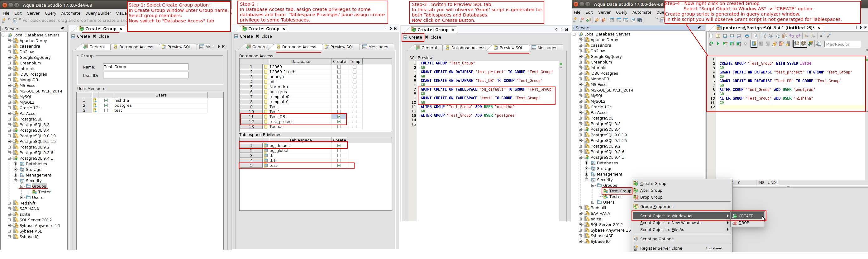Expand the Users folder in step-1 tree
Viewport: 868px width, 259px height.
click(x=21, y=198)
